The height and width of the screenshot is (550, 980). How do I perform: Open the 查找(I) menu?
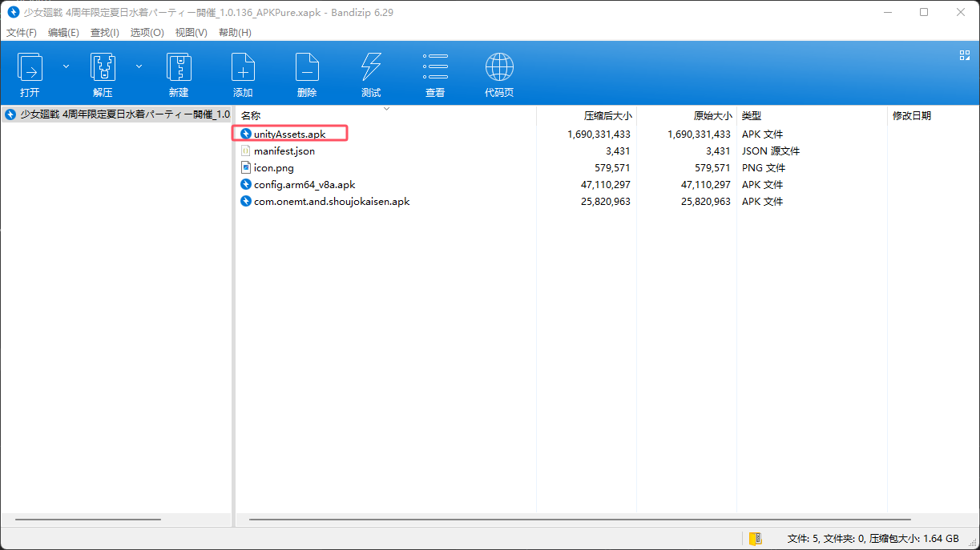104,33
